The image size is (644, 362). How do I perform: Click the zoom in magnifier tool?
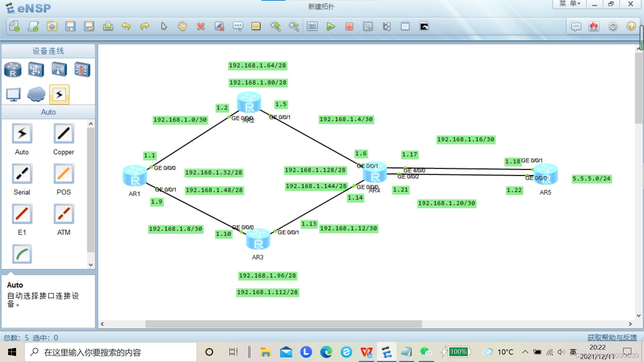click(x=275, y=26)
